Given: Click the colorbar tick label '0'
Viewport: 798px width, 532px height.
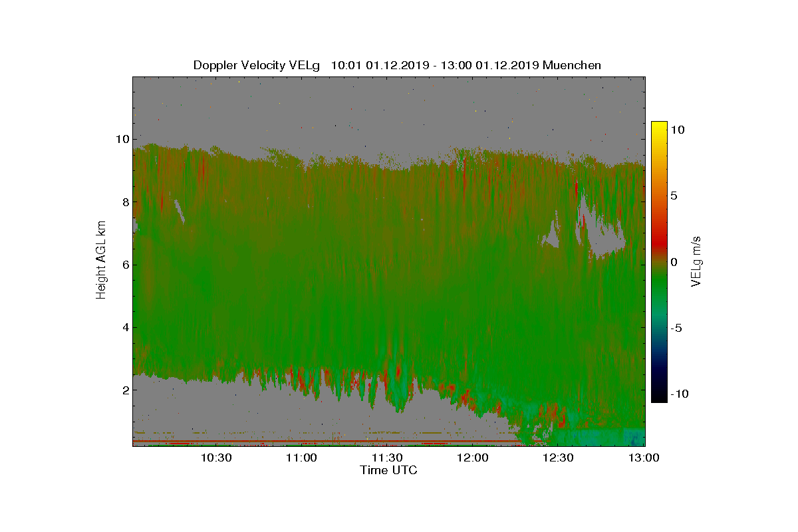Looking at the screenshot, I should click(x=673, y=262).
